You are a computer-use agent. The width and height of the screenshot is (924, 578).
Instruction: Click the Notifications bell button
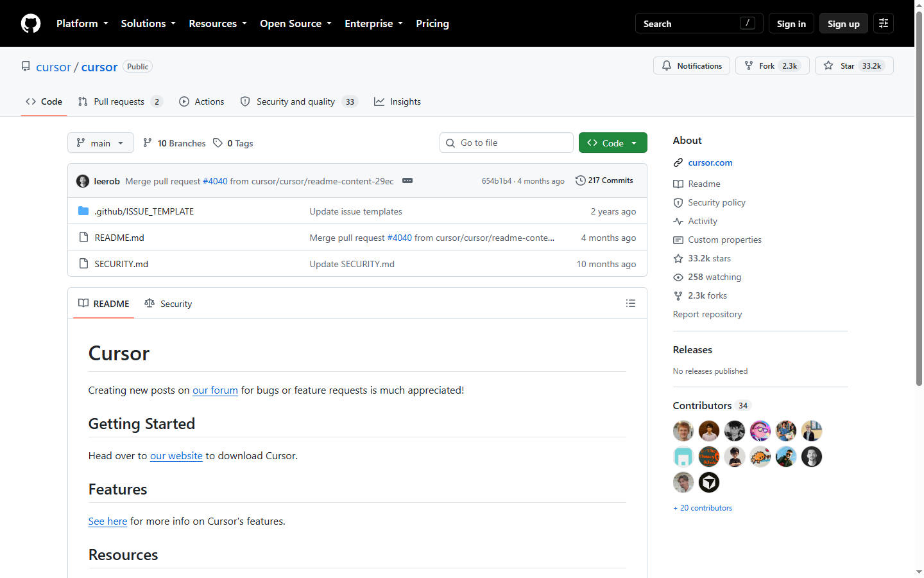pos(692,66)
